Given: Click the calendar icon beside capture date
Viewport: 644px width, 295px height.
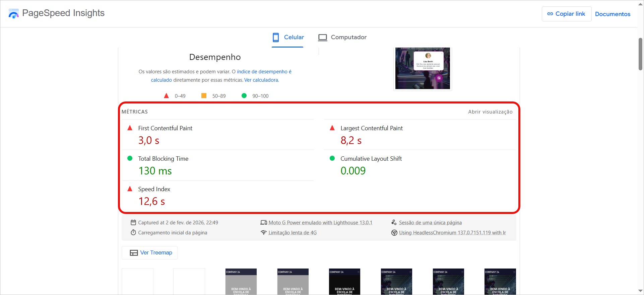Looking at the screenshot, I should (x=133, y=222).
